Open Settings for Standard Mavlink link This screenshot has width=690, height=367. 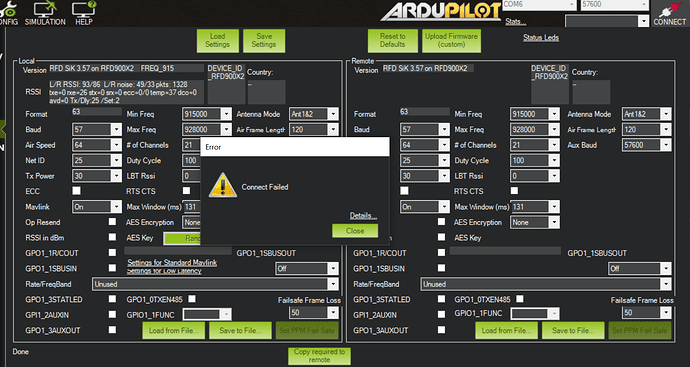172,263
